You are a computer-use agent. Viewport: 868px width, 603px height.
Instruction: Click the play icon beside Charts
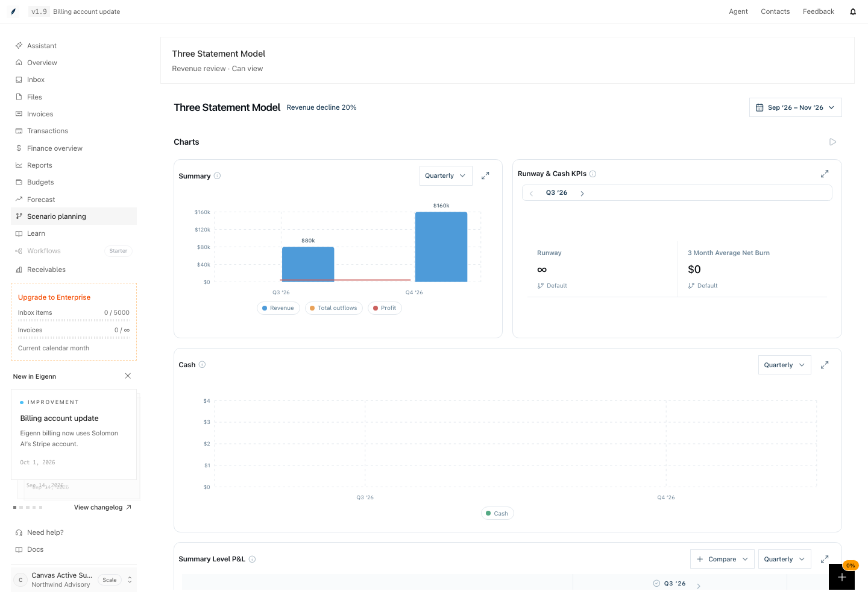[x=832, y=142]
